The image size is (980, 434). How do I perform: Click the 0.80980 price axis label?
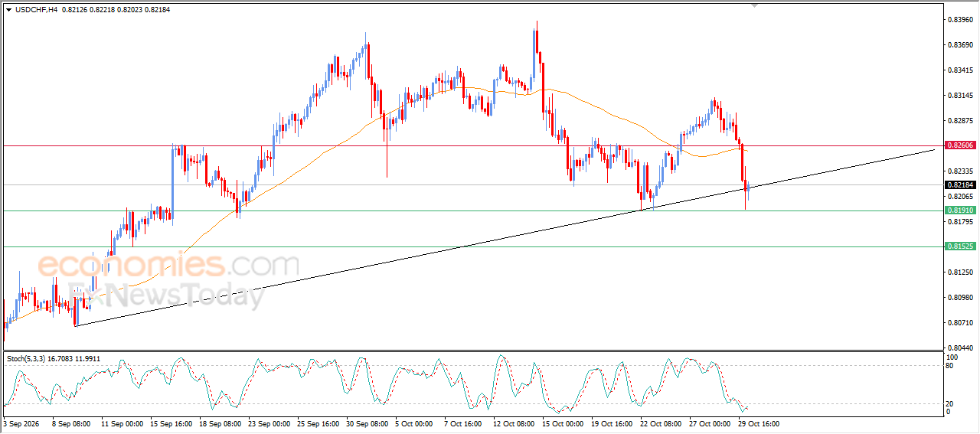click(960, 297)
